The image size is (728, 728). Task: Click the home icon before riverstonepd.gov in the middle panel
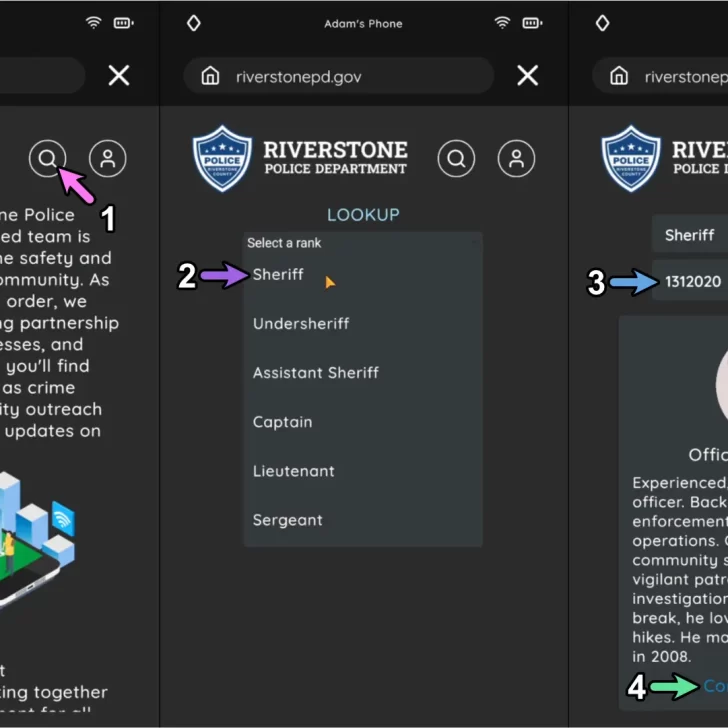[x=210, y=76]
